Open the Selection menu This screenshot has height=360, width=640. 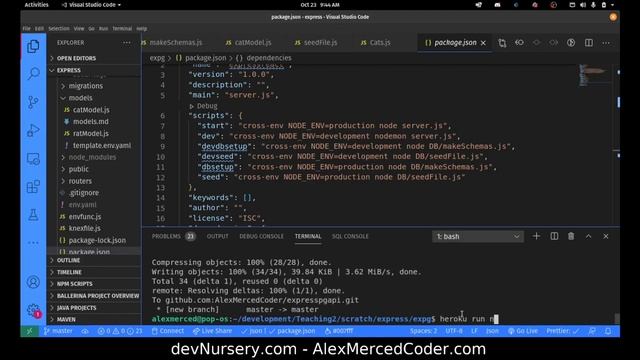pyautogui.click(x=59, y=29)
